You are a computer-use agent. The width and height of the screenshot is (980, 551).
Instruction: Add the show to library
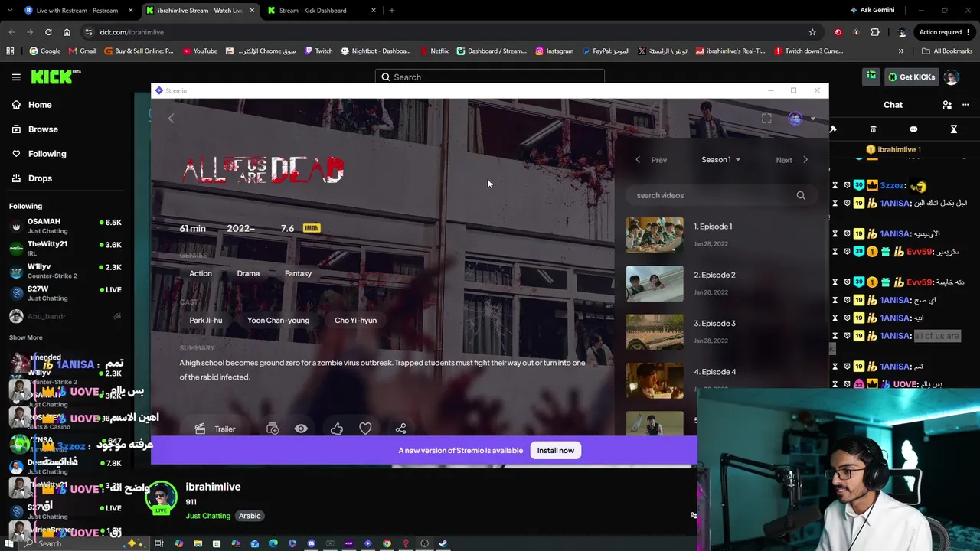click(x=273, y=429)
